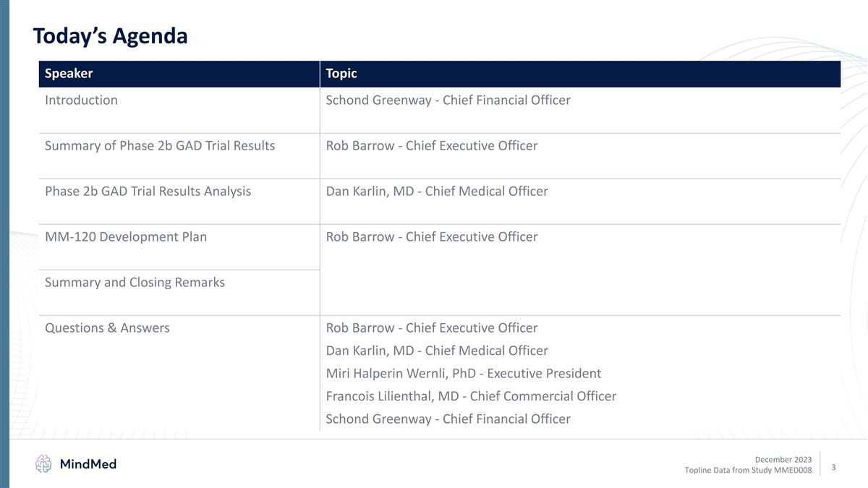Click Miri Halperin Wernli, Executive President
Screen dimensions: 868x488
tap(464, 374)
